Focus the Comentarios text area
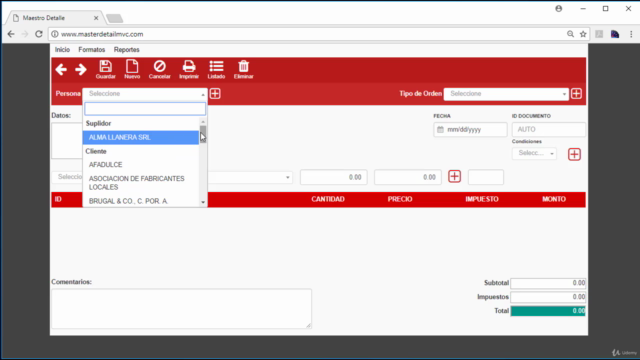 point(181,309)
